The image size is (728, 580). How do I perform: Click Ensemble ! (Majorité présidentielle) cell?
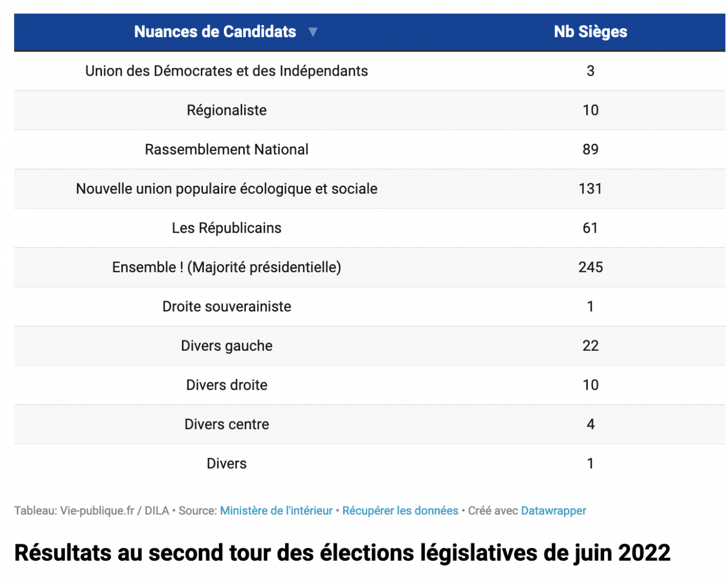(227, 267)
